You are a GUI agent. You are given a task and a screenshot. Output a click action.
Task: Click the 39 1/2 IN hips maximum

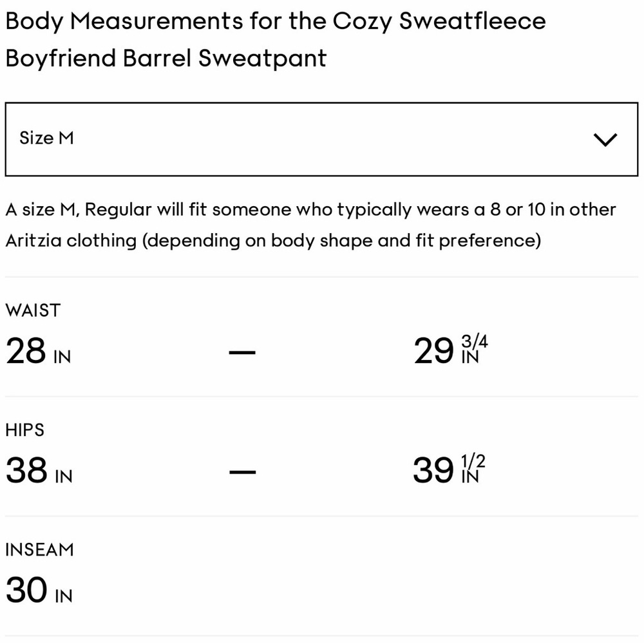pos(450,469)
